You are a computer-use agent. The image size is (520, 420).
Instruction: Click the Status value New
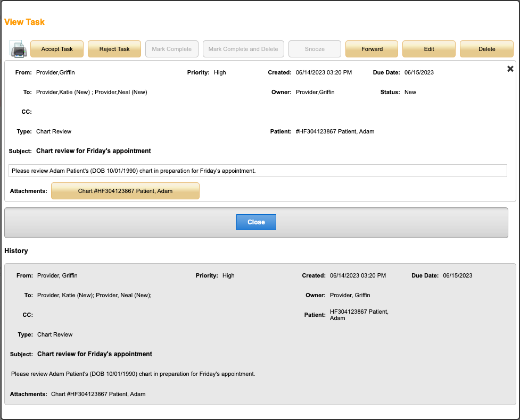(x=410, y=92)
